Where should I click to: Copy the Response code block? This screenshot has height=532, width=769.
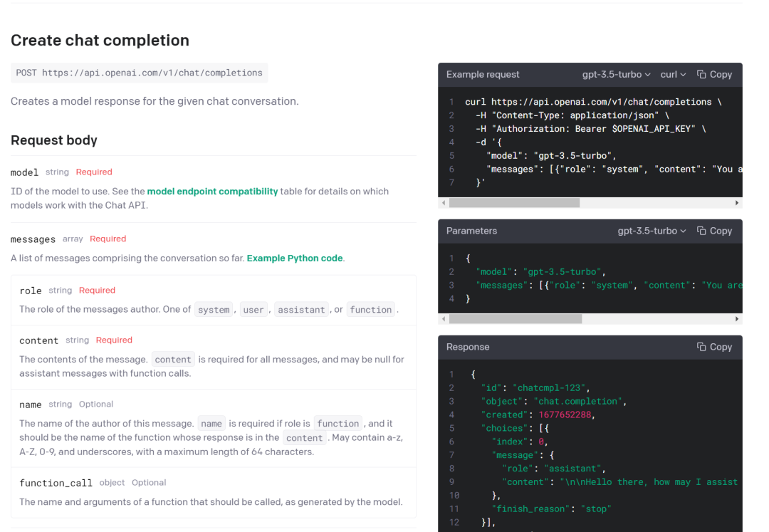715,347
